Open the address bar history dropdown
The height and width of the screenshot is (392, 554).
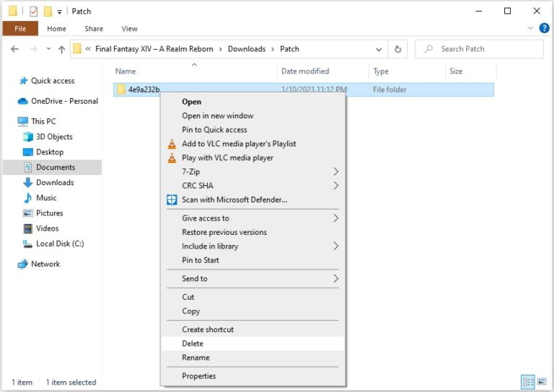pos(379,49)
